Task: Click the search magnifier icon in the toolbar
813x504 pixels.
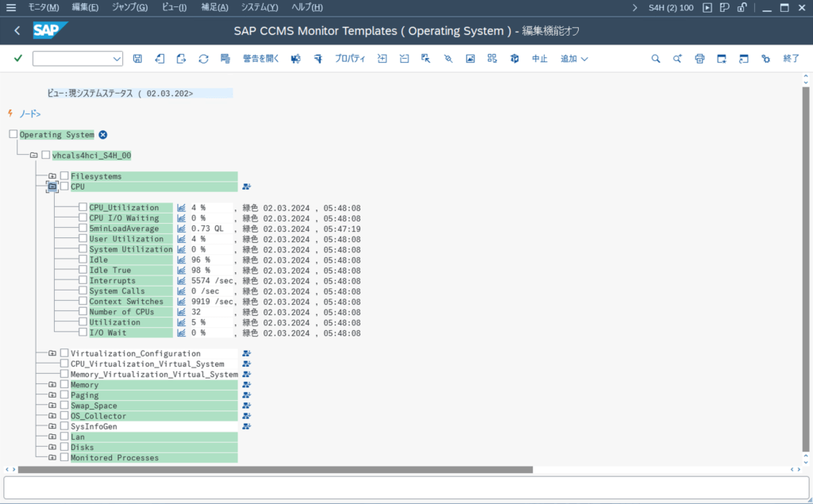Action: coord(656,59)
